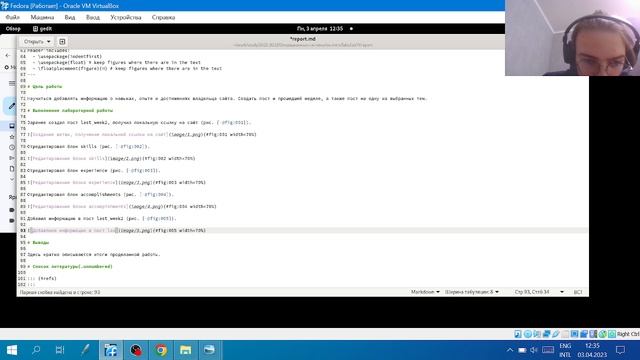
Task: Select the clock icon in background sidebar
Action: click(x=12, y=147)
